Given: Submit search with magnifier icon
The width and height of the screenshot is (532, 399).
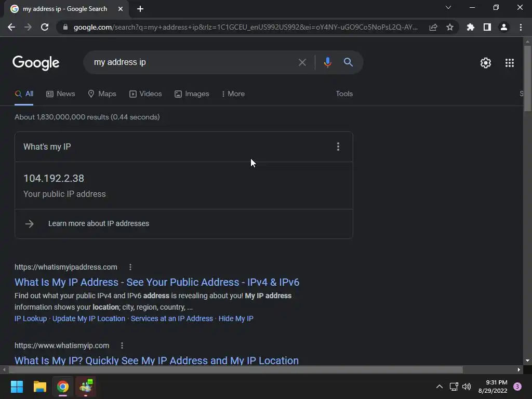Looking at the screenshot, I should (x=348, y=62).
